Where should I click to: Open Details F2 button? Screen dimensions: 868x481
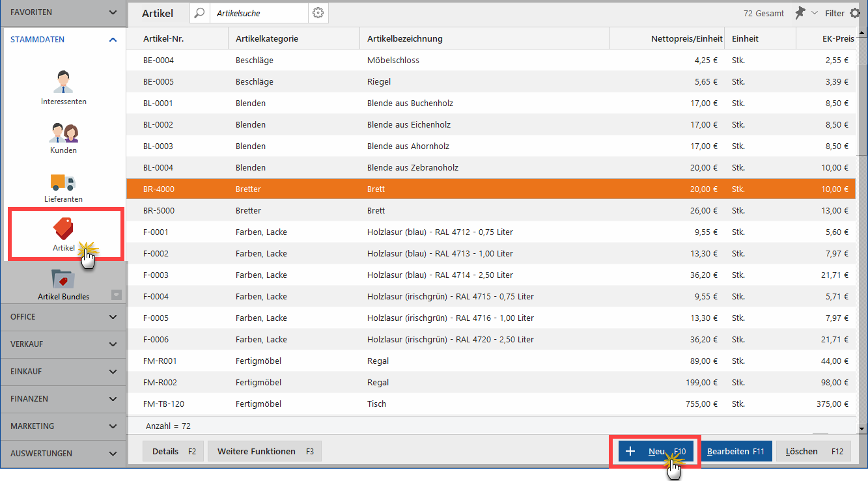173,452
